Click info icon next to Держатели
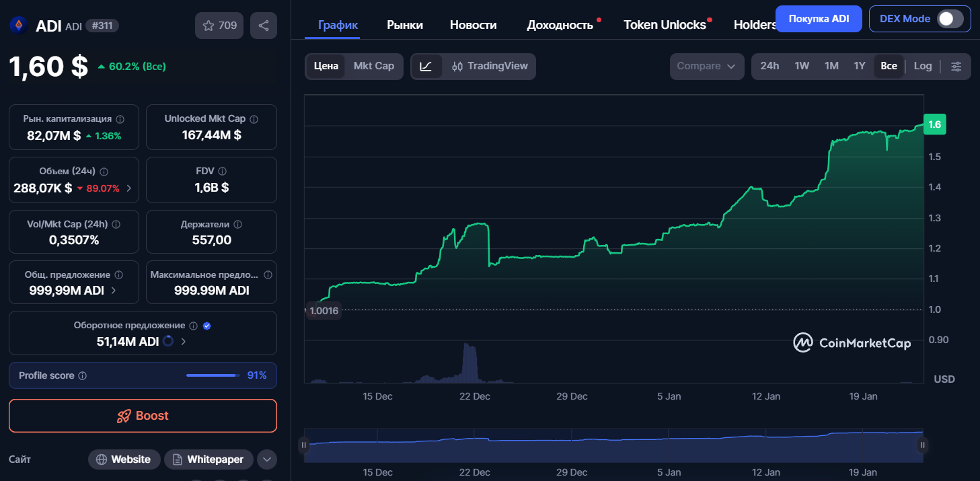 coord(237,225)
